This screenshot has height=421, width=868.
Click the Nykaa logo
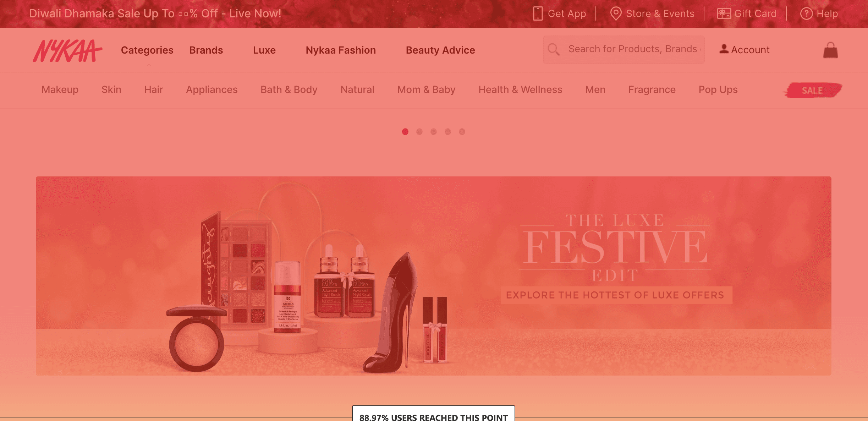click(67, 50)
